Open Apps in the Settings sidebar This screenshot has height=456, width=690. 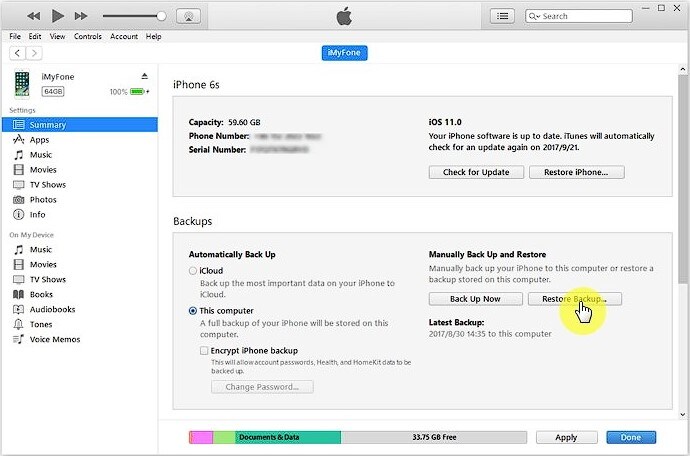79,140
